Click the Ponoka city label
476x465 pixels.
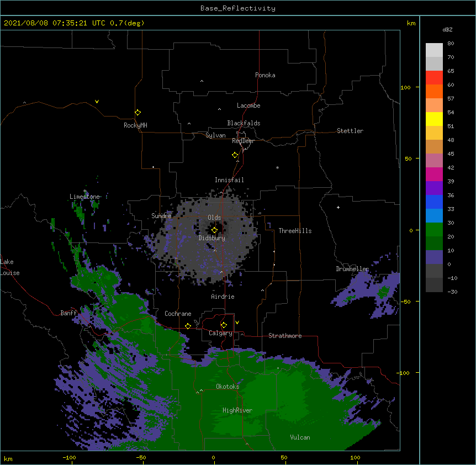click(x=265, y=75)
